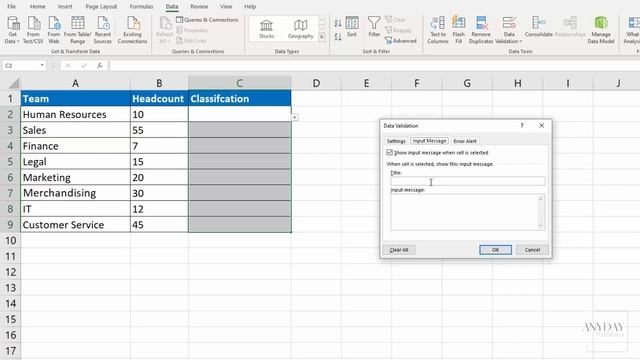Click OK in Data Validation dialog
640x360 pixels.
click(x=495, y=250)
